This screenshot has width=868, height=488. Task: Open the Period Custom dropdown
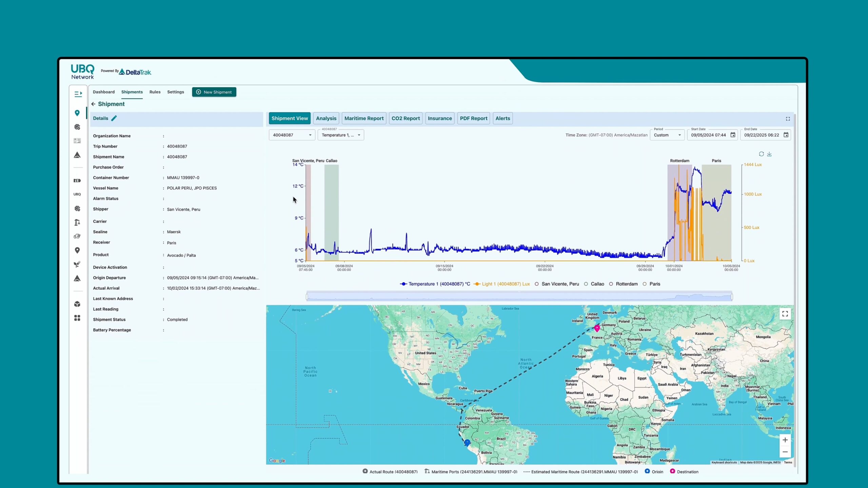coord(667,135)
